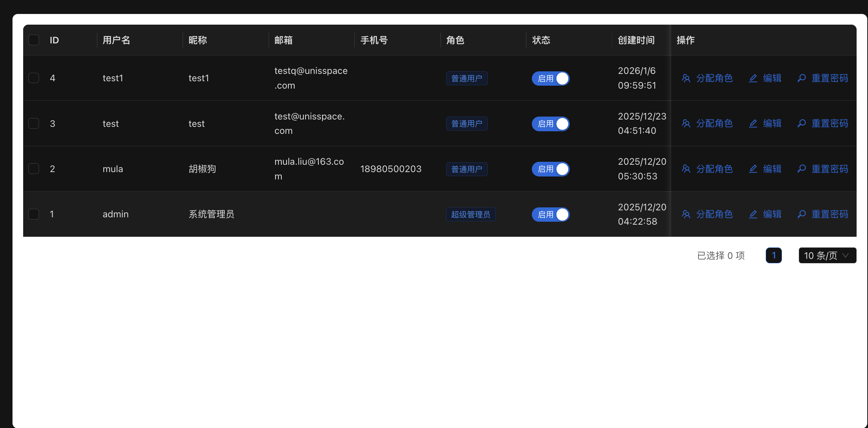Click reset-password key icon for admin
The image size is (868, 428).
pyautogui.click(x=801, y=214)
